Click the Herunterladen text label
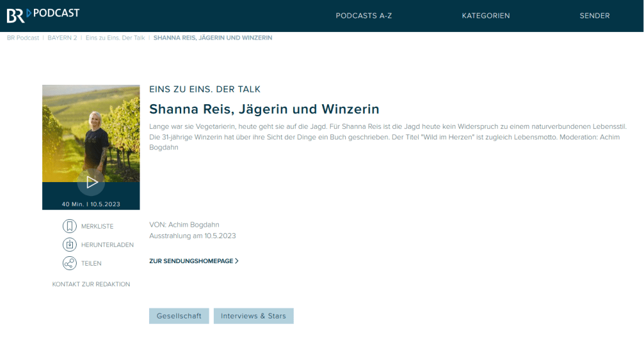The height and width of the screenshot is (341, 644). pyautogui.click(x=107, y=245)
